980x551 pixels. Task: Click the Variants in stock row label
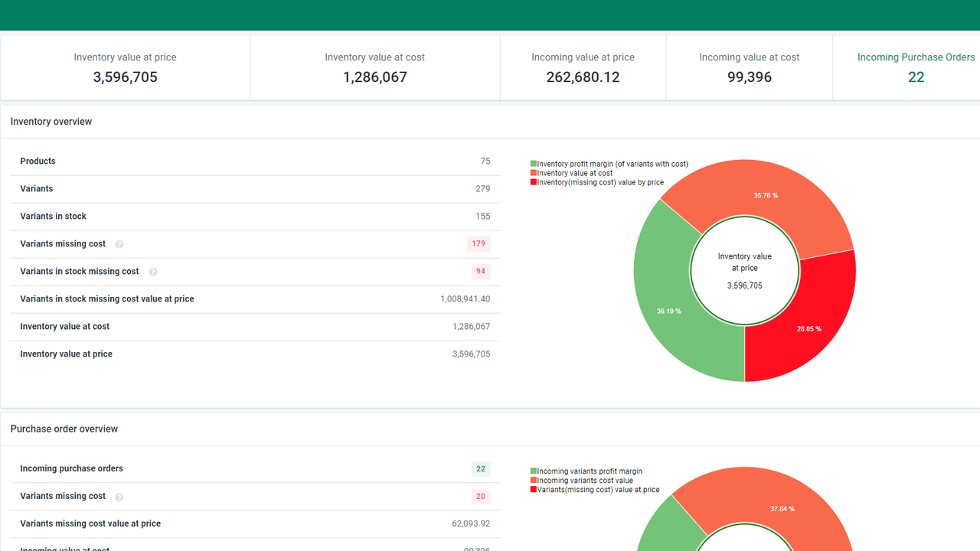click(53, 217)
